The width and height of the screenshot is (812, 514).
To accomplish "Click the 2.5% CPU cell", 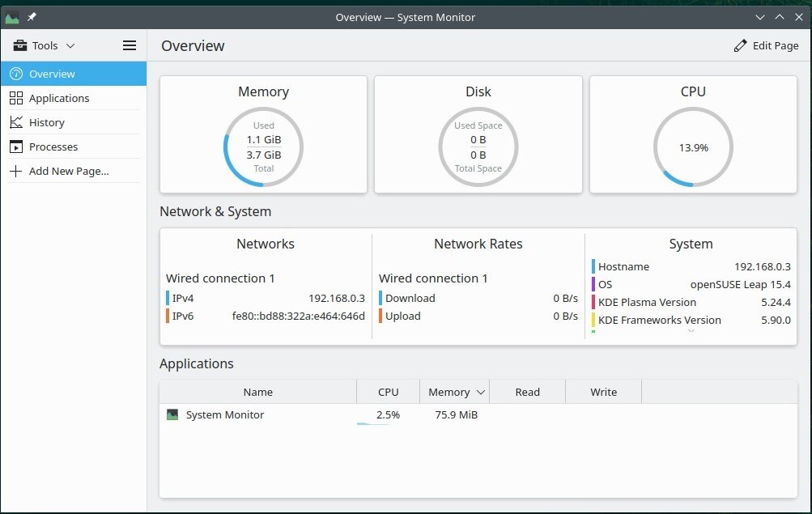I will click(388, 414).
